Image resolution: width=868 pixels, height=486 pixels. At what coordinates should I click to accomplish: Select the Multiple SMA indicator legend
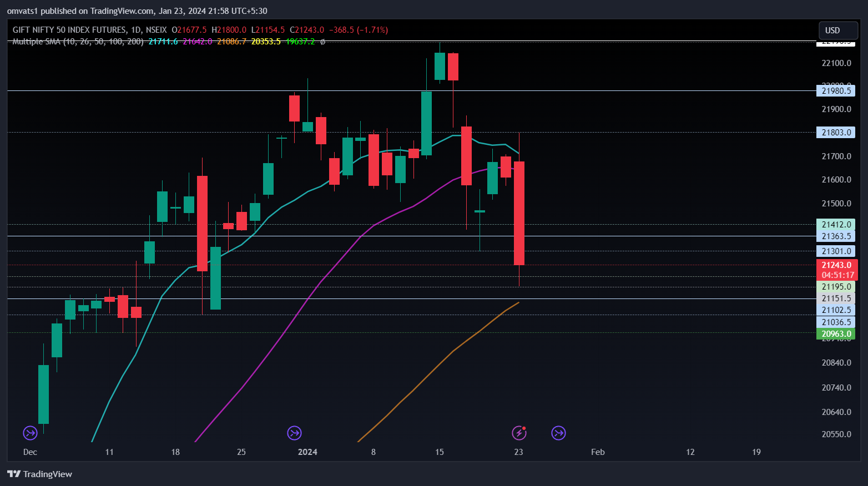tap(78, 42)
